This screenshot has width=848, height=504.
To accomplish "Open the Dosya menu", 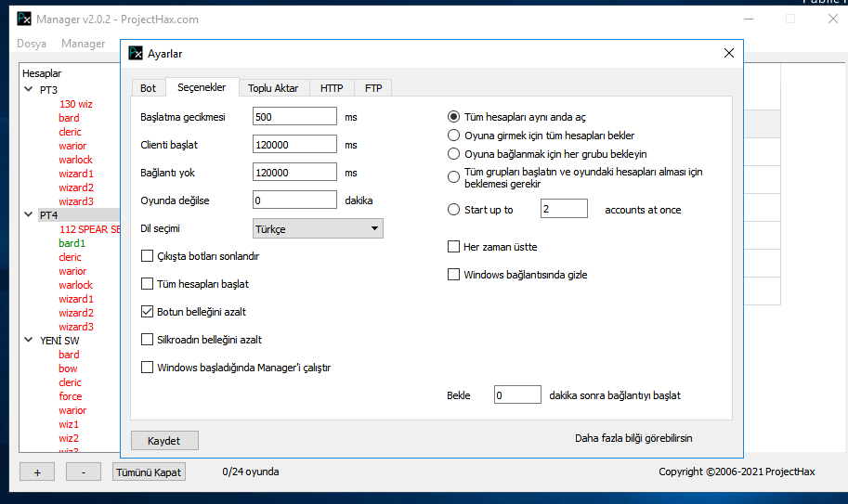I will click(32, 44).
